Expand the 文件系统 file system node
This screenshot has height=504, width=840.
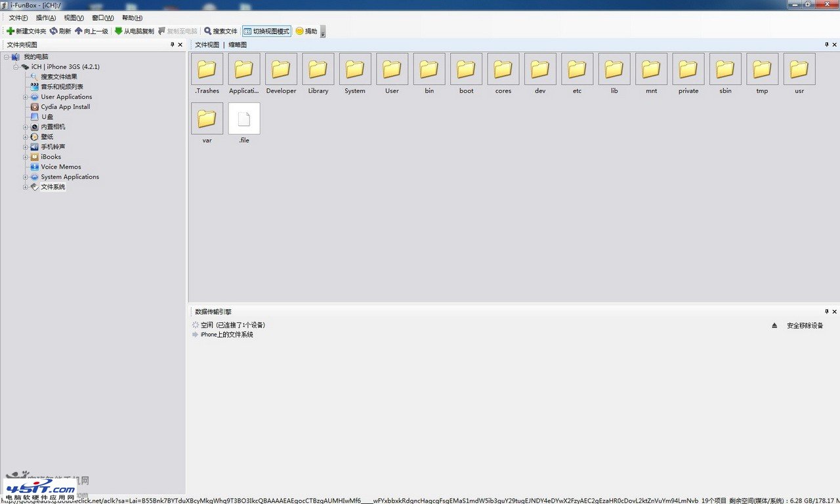click(x=26, y=187)
